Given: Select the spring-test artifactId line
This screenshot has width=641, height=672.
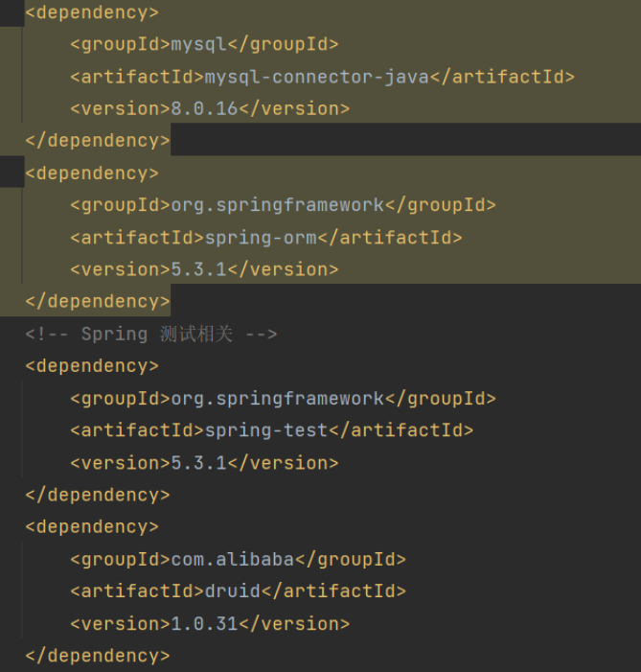Looking at the screenshot, I should tap(272, 430).
